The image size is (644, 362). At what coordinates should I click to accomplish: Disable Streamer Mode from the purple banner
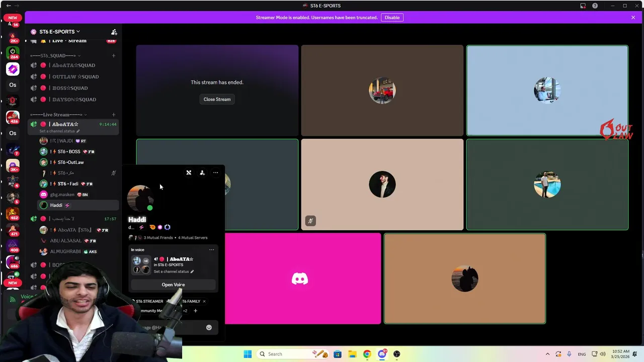click(392, 18)
